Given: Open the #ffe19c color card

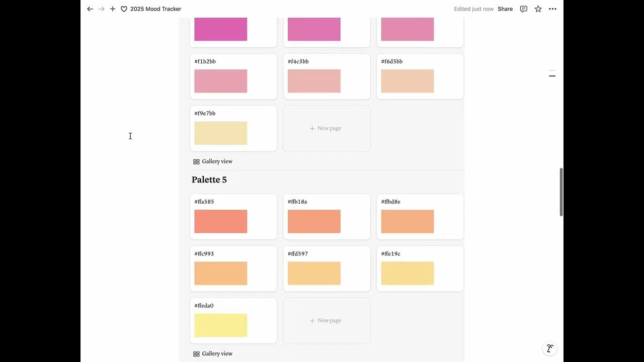Looking at the screenshot, I should point(420,268).
